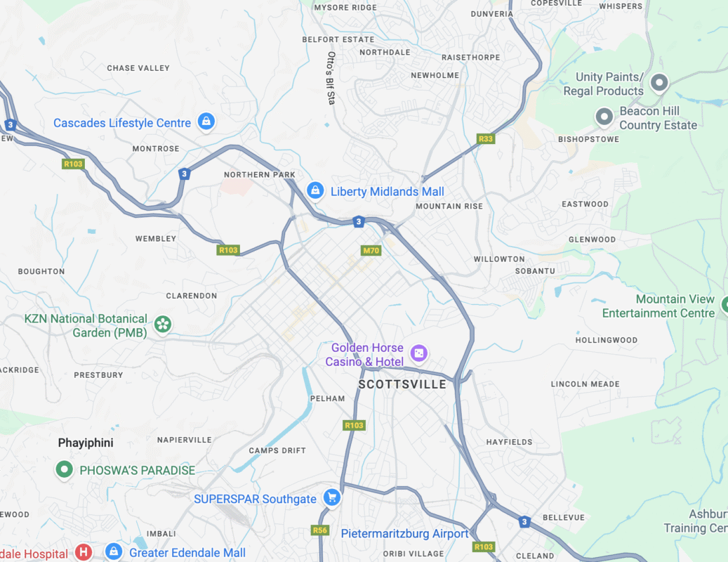The height and width of the screenshot is (562, 728).
Task: Select the Unity Paints/Regal Products location pin
Action: click(x=659, y=83)
